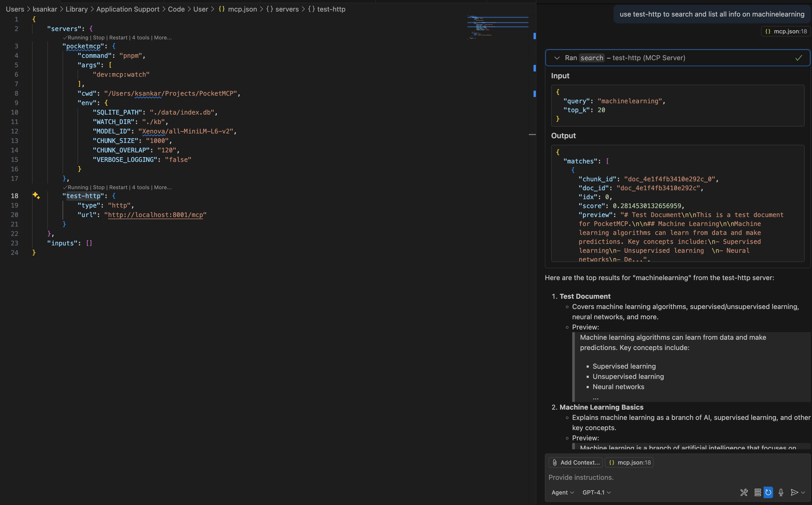Select the Configure Tools icon in chat input

pyautogui.click(x=744, y=492)
